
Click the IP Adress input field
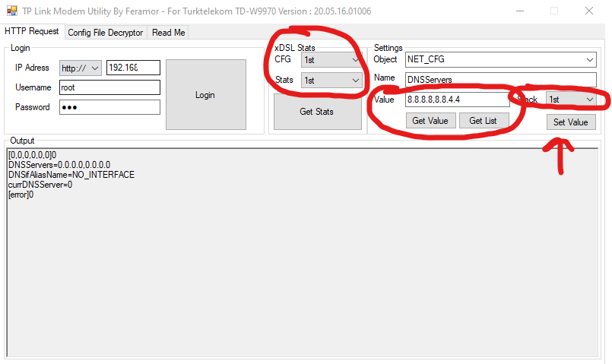133,68
